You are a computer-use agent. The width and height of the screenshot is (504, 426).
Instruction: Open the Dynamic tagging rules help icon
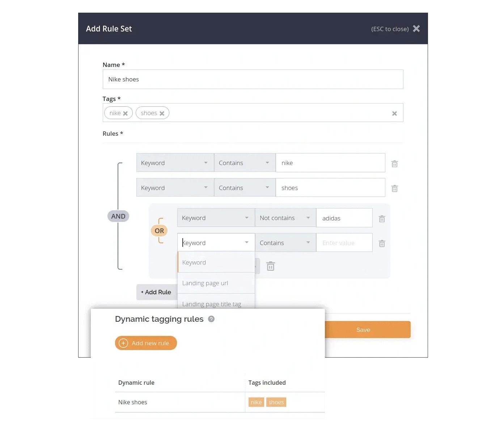[x=212, y=319]
